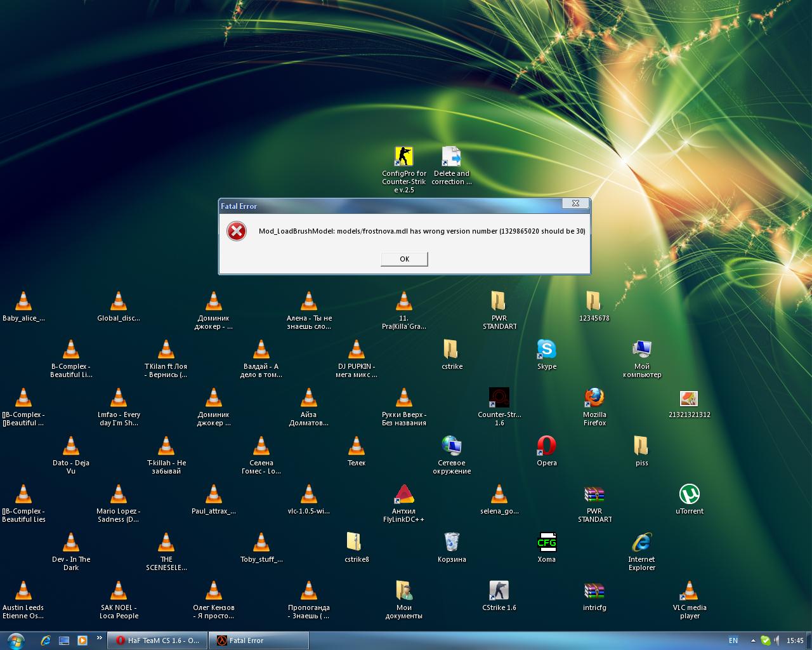
Task: Select the VLC media player shortcut
Action: (689, 592)
